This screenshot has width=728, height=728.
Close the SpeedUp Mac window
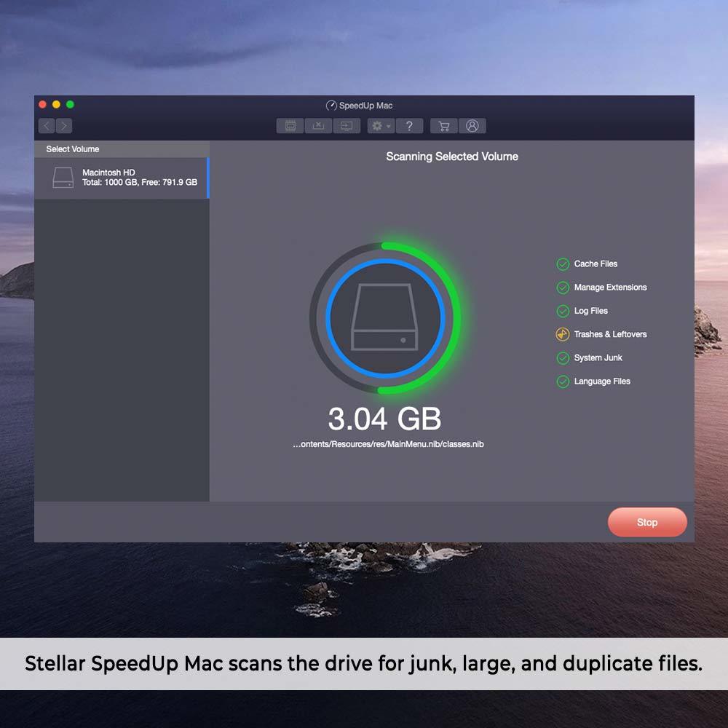coord(43,104)
